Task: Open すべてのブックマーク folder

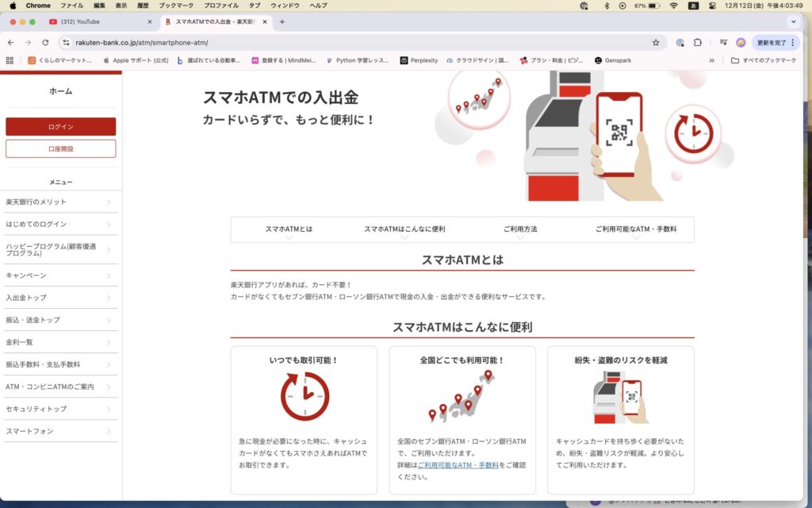Action: (764, 60)
